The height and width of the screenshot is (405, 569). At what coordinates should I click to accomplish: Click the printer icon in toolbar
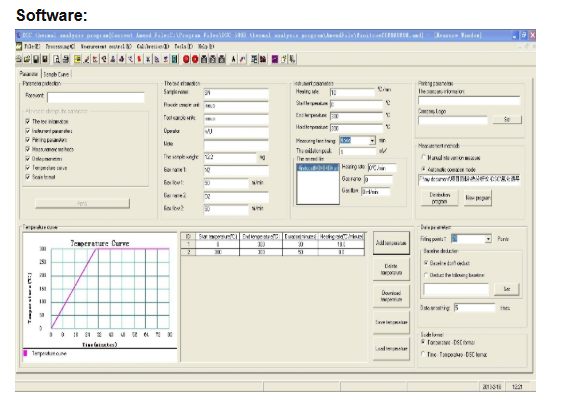point(66,59)
